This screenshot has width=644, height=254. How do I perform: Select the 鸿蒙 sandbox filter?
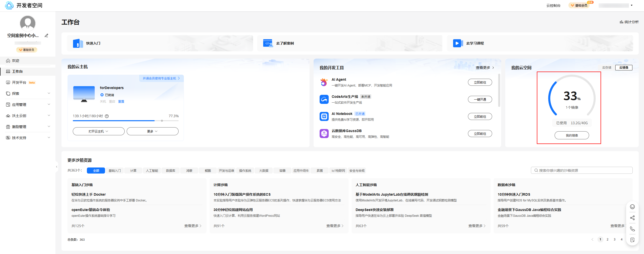189,171
